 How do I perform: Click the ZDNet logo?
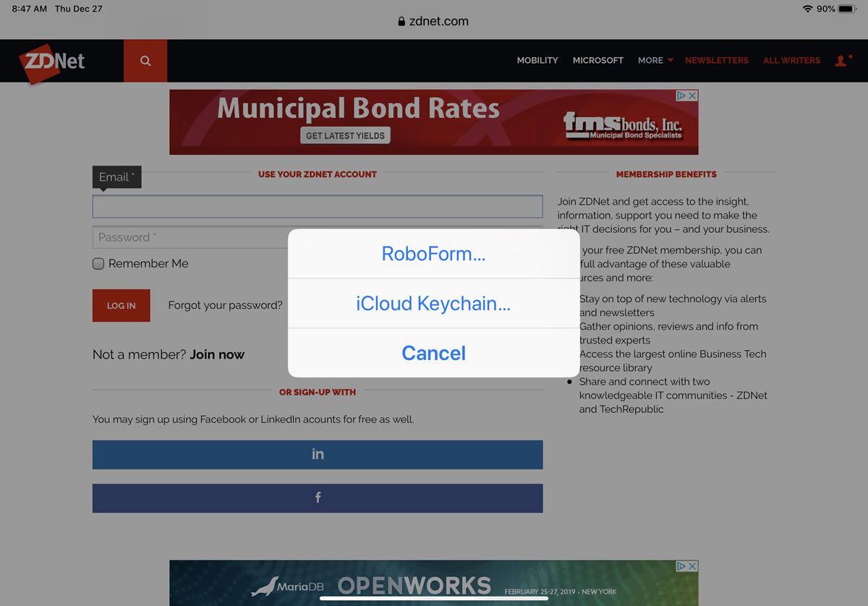[52, 63]
